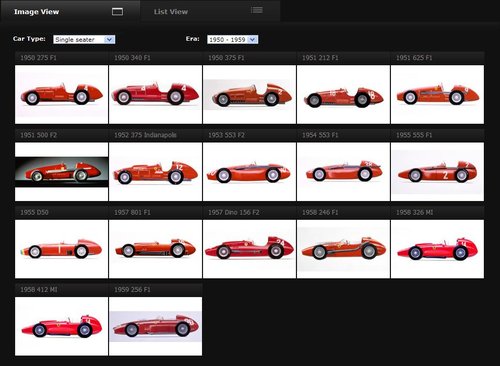This screenshot has width=500, height=366.
Task: Click the 1958 412 MI title link
Action: click(x=39, y=290)
